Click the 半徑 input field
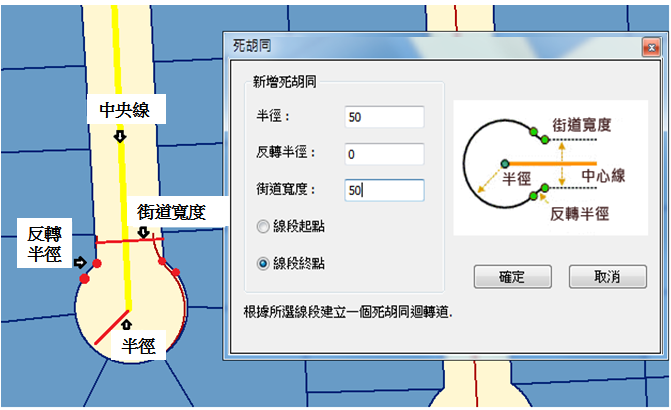Screen dimensions: 671x410 click(384, 117)
